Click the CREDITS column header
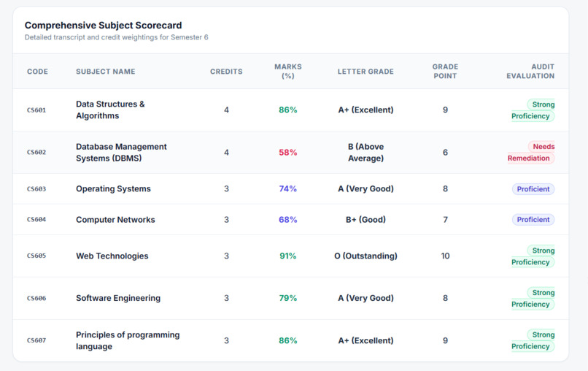This screenshot has height=371, width=588. pyautogui.click(x=226, y=72)
